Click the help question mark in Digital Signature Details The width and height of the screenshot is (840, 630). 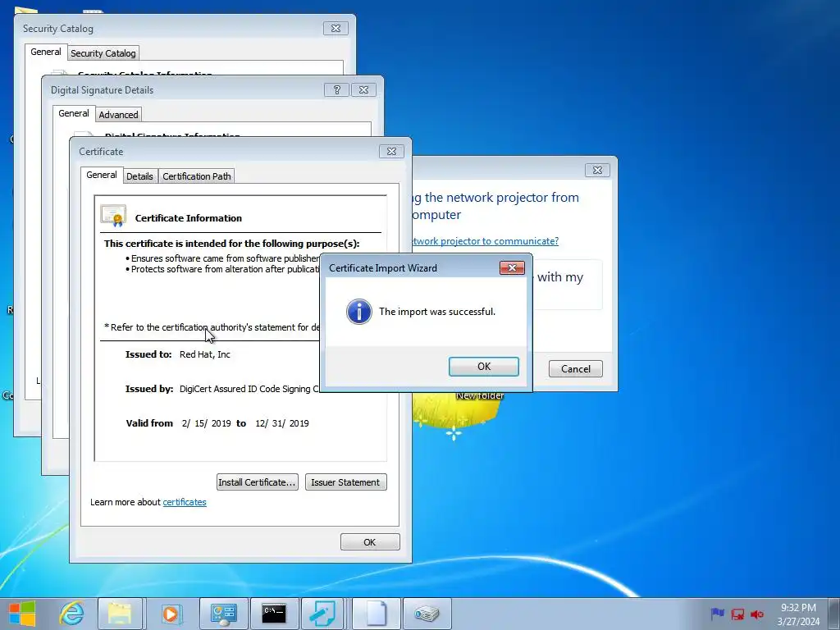(336, 90)
